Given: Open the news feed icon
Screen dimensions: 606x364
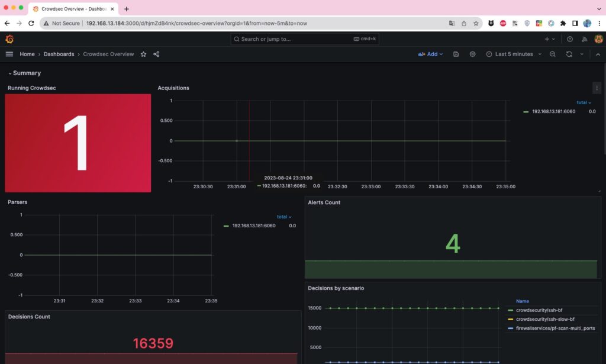Looking at the screenshot, I should (584, 39).
